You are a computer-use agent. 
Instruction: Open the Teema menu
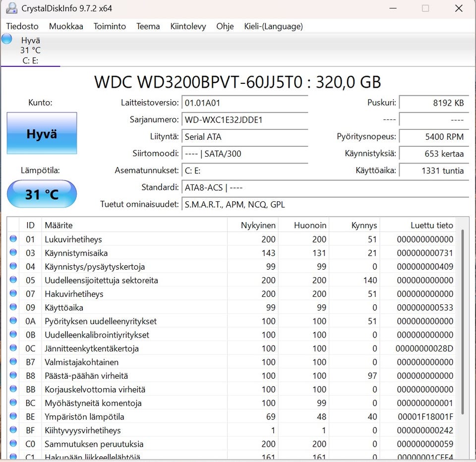click(x=148, y=26)
